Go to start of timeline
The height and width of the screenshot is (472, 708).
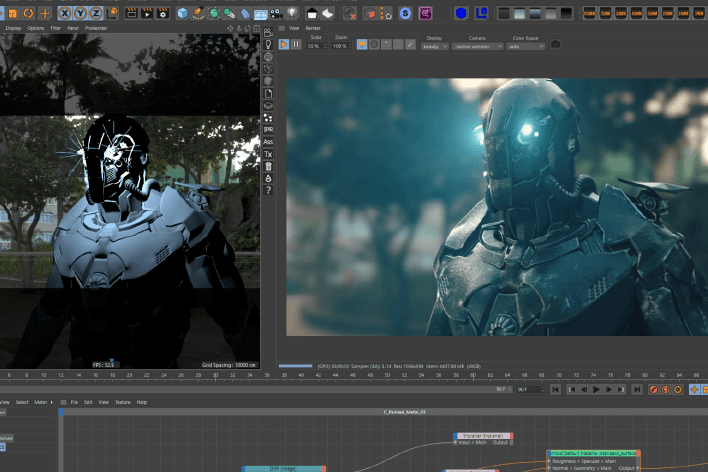(556, 389)
